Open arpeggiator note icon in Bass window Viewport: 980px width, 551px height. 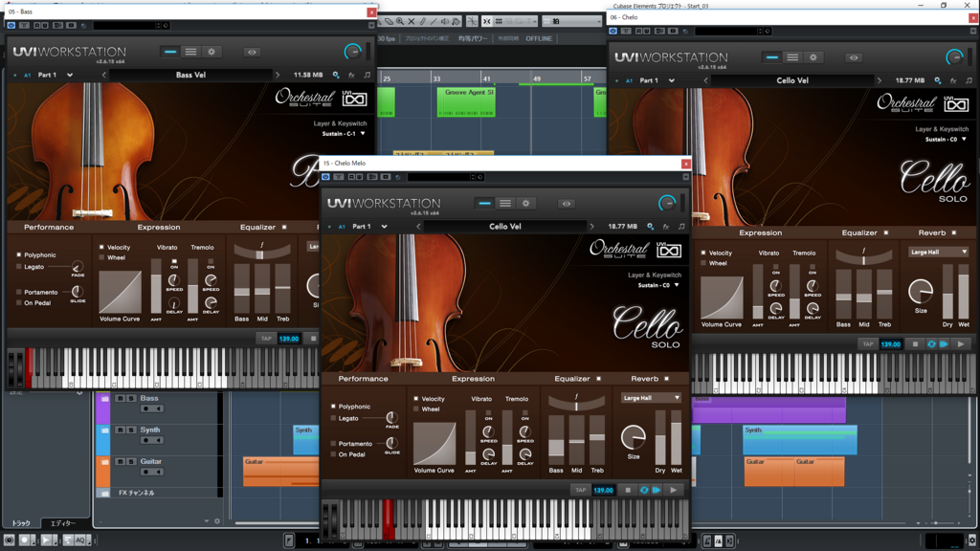(x=367, y=75)
